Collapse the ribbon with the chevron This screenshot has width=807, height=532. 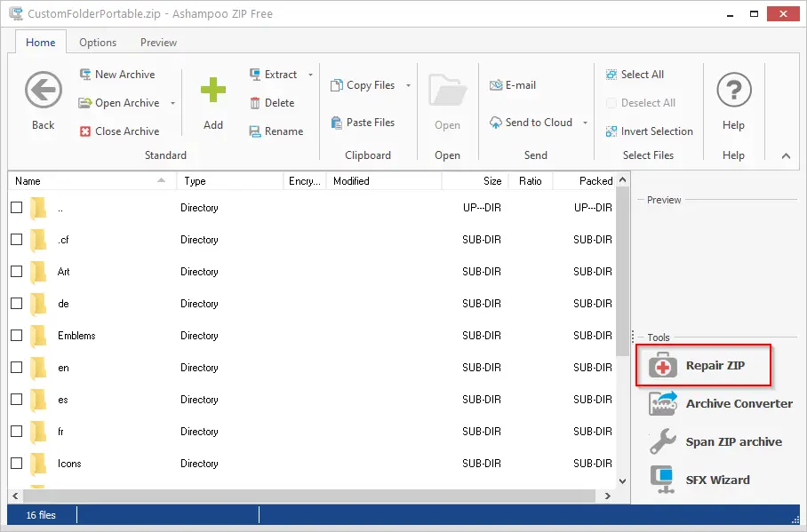point(786,156)
